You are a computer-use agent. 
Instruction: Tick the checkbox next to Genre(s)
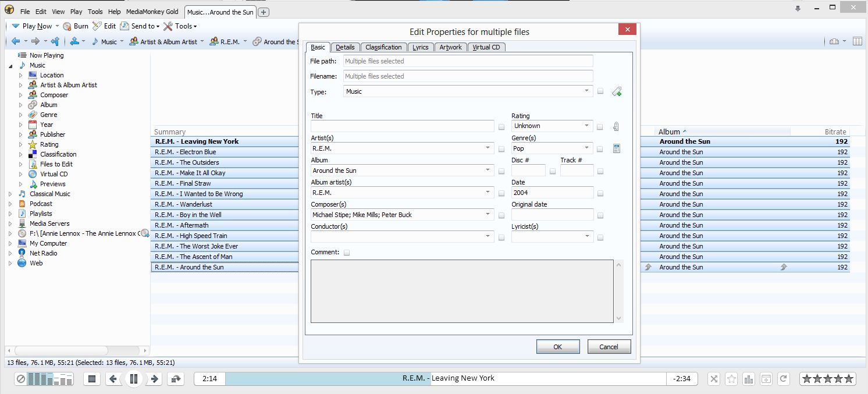point(600,149)
